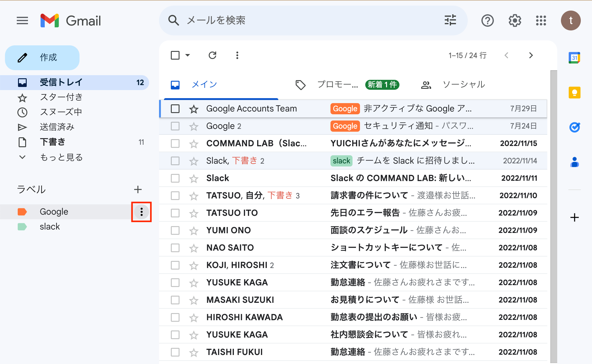This screenshot has height=364, width=592.
Task: Star the YUMI ONO email
Action: (x=194, y=230)
